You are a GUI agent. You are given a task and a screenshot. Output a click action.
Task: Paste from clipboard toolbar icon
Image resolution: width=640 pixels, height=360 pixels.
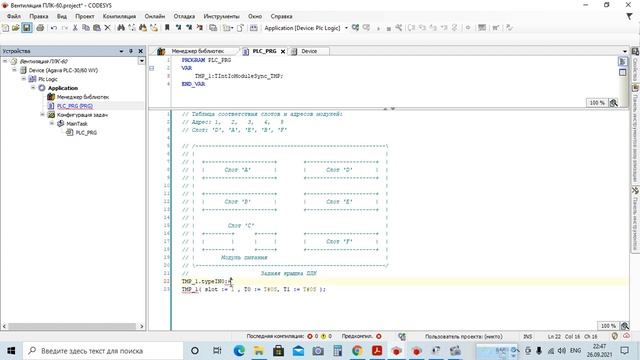(97, 28)
